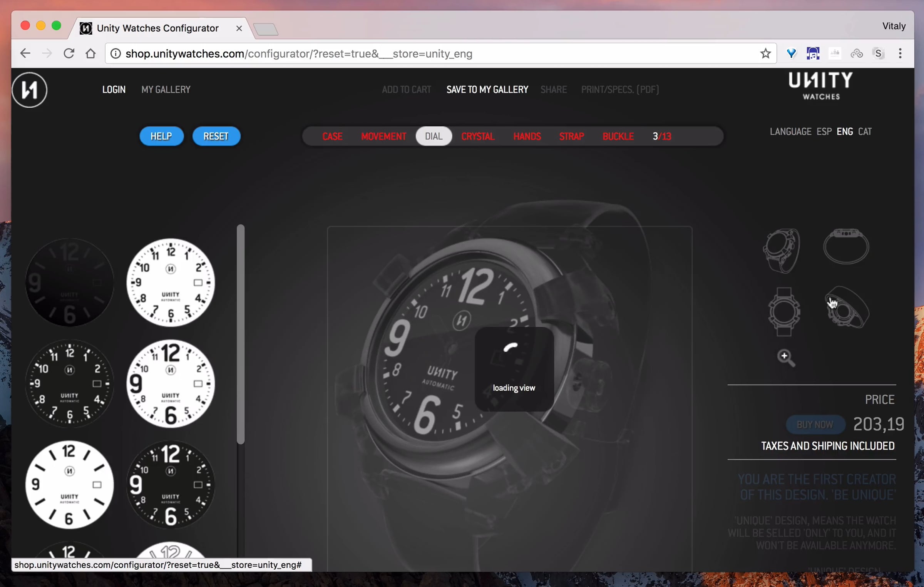Select the front watch view icon
The image size is (924, 587).
784,312
